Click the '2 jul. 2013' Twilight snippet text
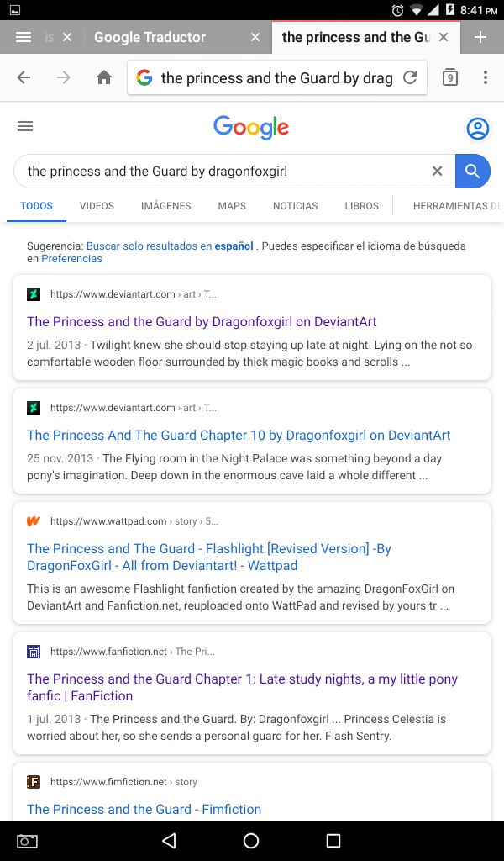504x861 pixels. (x=249, y=354)
